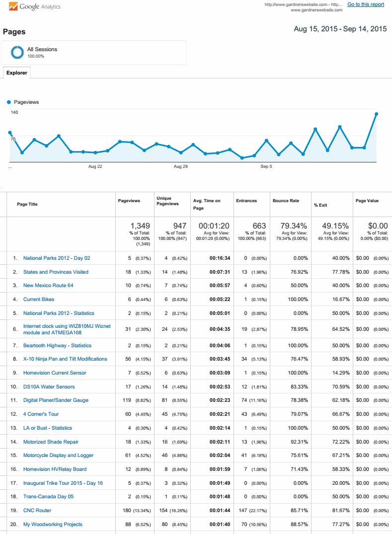Click overall exit rate 49.15%
Screen dimensions: 392x534
(x=335, y=226)
